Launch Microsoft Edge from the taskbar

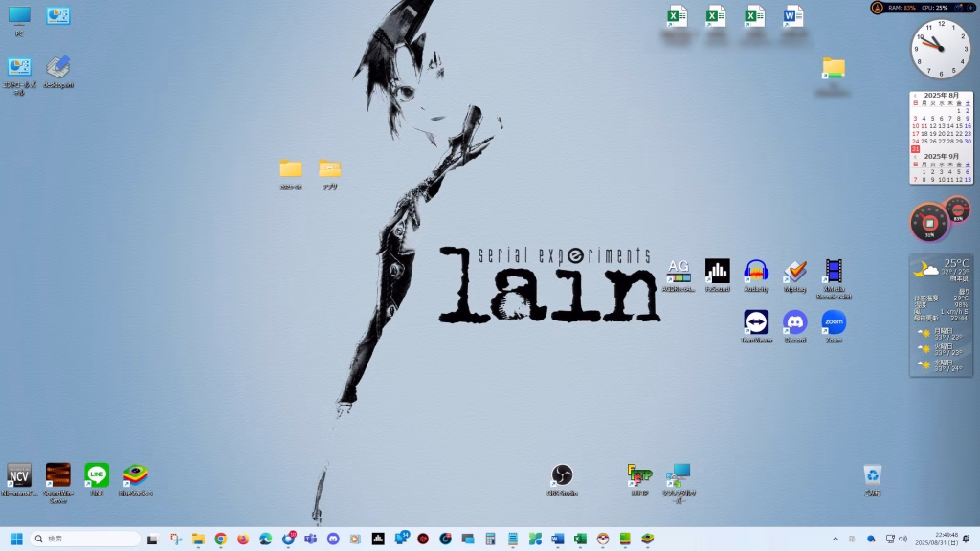tap(266, 539)
